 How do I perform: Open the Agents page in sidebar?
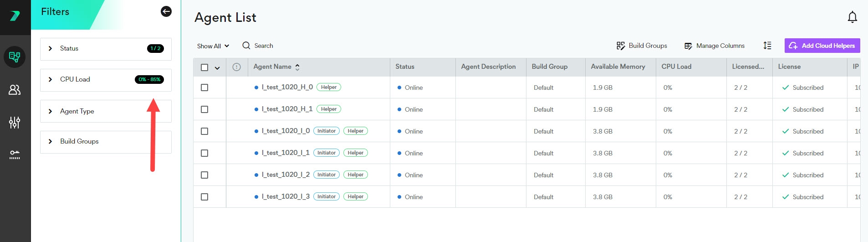coord(15,57)
